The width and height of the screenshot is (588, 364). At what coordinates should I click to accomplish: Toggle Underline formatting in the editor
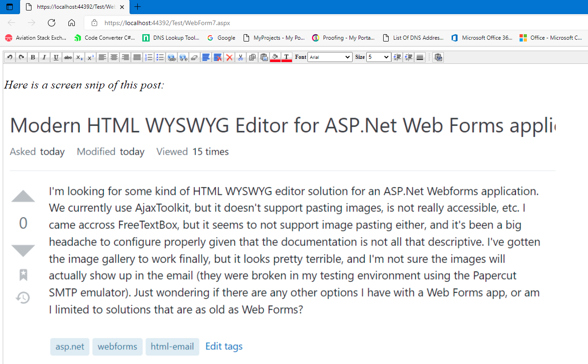[x=56, y=57]
